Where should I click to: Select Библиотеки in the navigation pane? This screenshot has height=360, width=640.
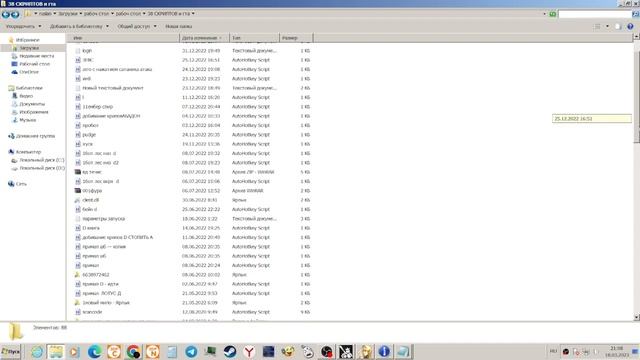(x=29, y=88)
